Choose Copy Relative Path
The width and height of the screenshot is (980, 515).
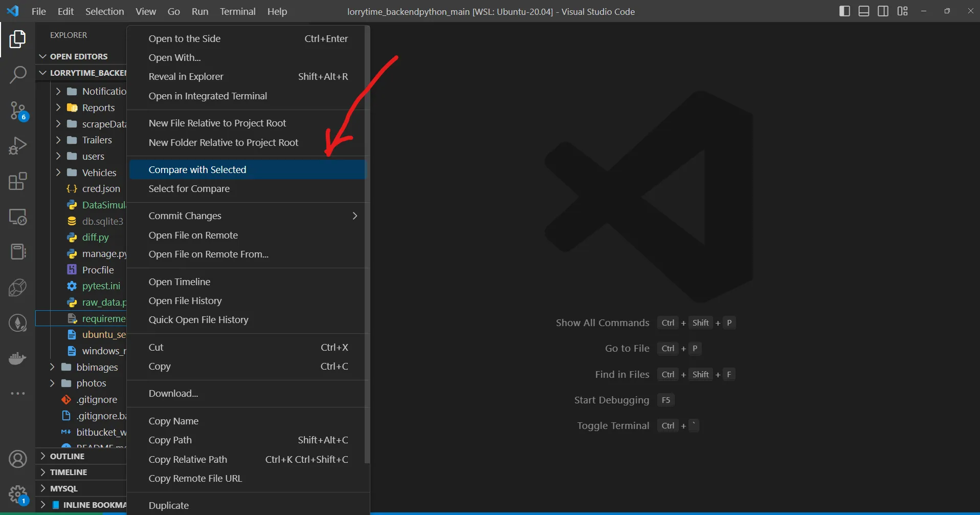(x=248, y=460)
